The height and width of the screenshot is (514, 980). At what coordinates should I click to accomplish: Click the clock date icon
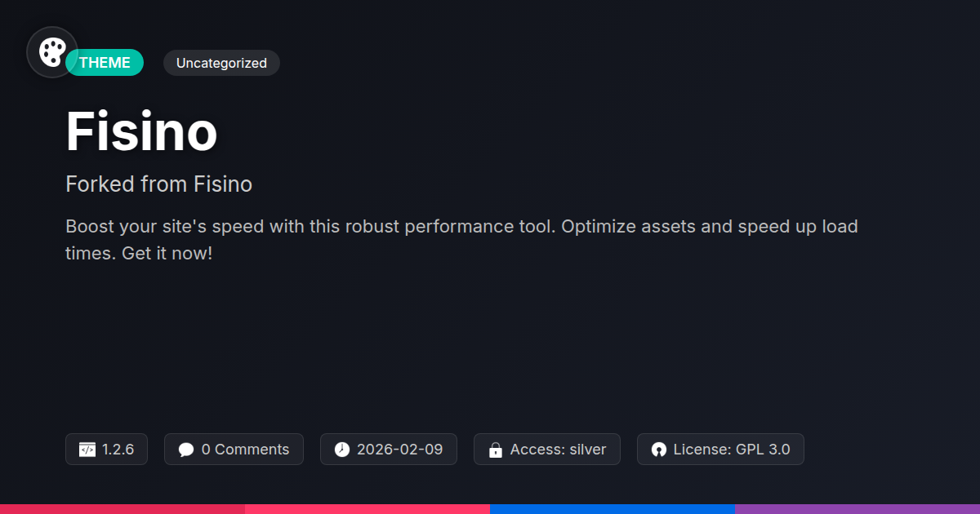click(x=342, y=450)
